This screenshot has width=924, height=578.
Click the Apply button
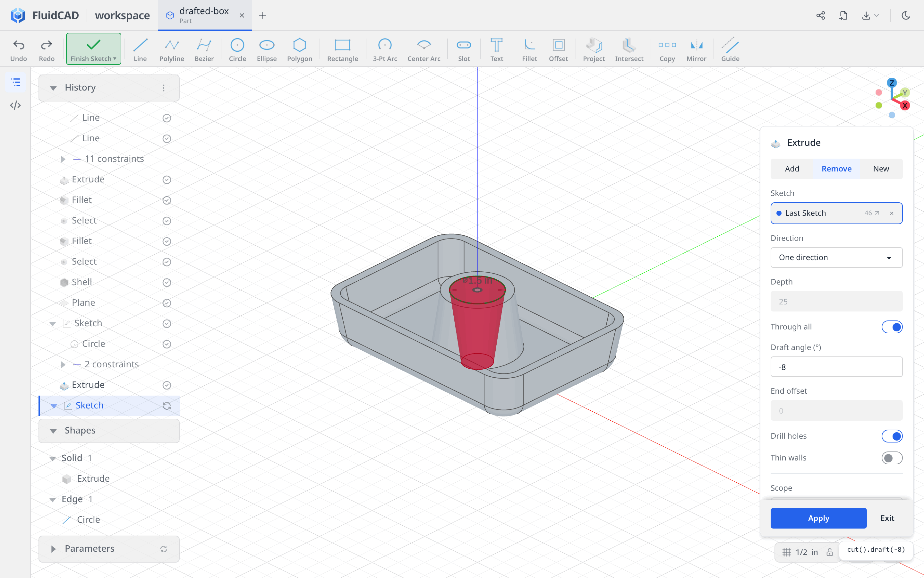click(818, 518)
